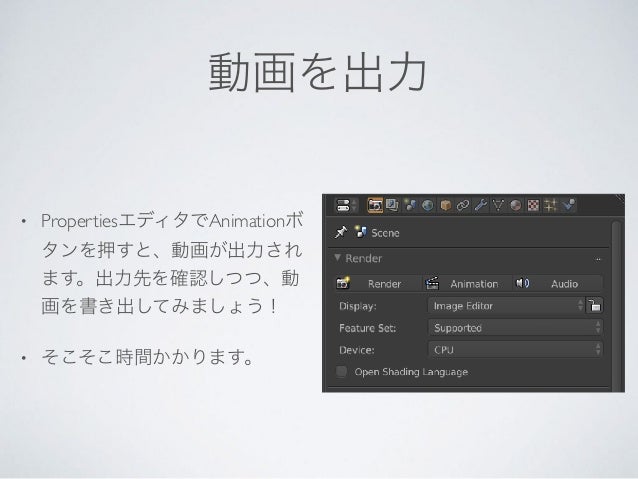Open the Scene properties tab icon
Image resolution: width=638 pixels, height=479 pixels.
410,205
